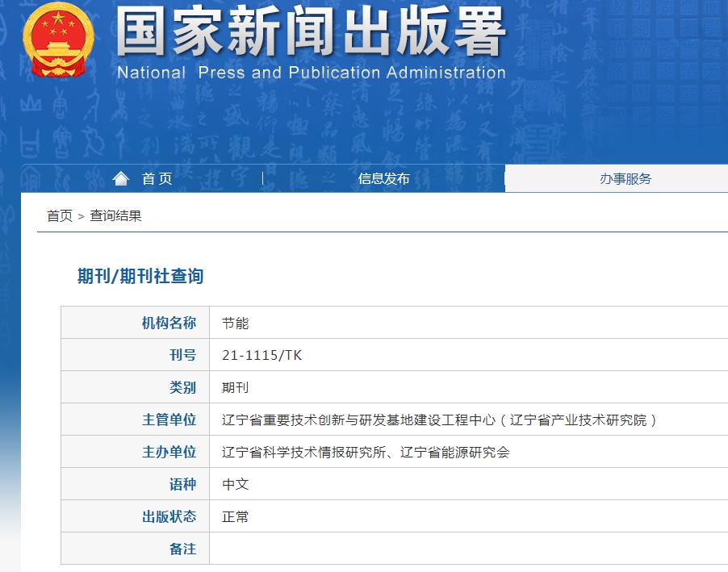Click the 首页 breadcrumb link
The image size is (728, 572).
coord(59,215)
